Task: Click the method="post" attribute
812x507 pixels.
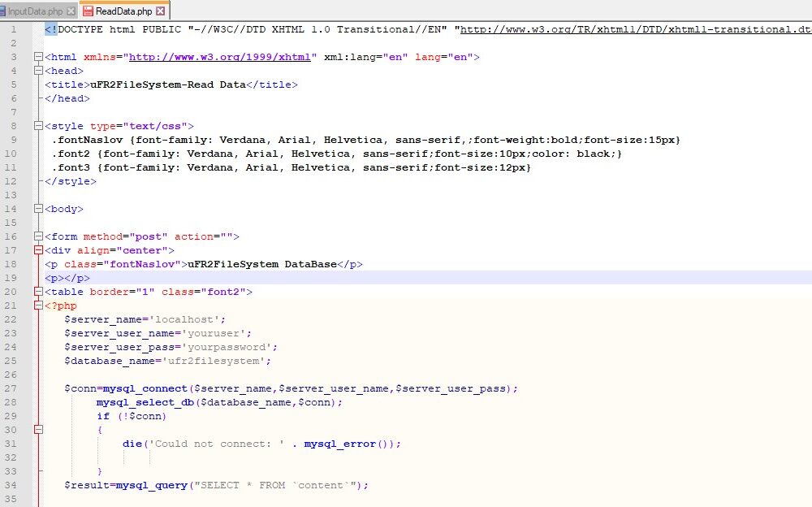Action: (x=125, y=237)
